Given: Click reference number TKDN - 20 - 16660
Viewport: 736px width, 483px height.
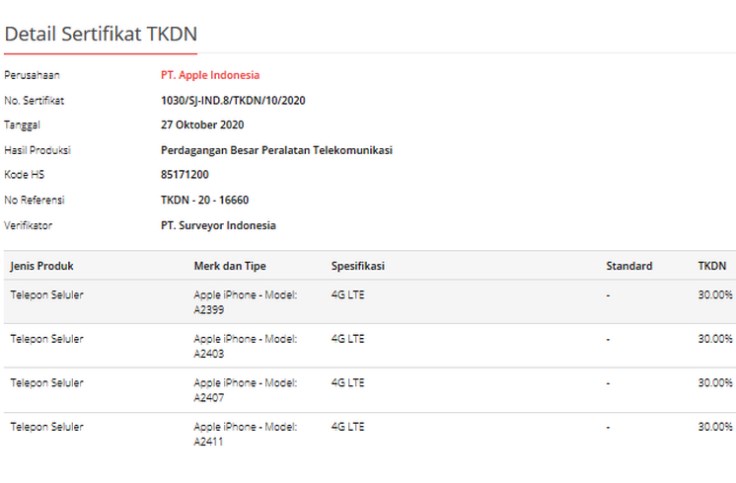Looking at the screenshot, I should click(205, 200).
